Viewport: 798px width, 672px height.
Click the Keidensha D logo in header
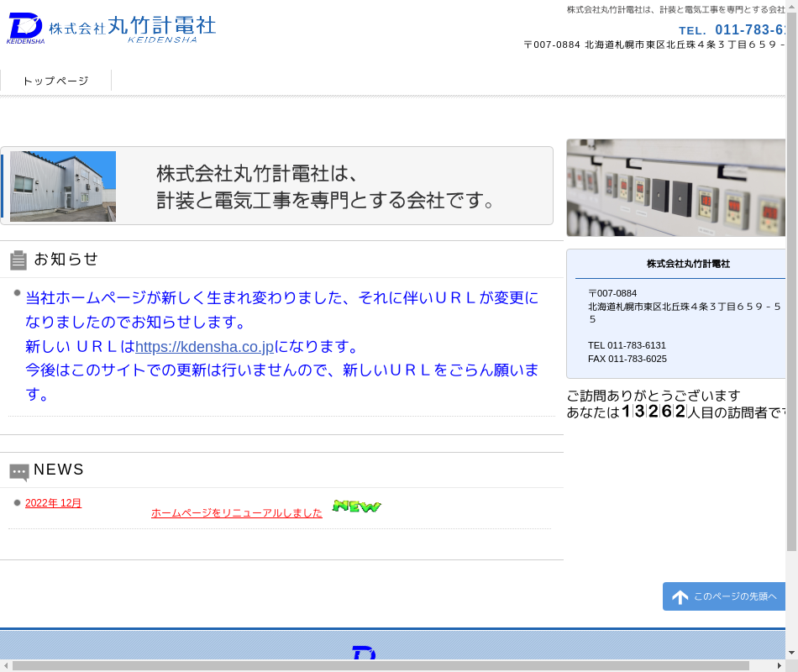coord(25,28)
